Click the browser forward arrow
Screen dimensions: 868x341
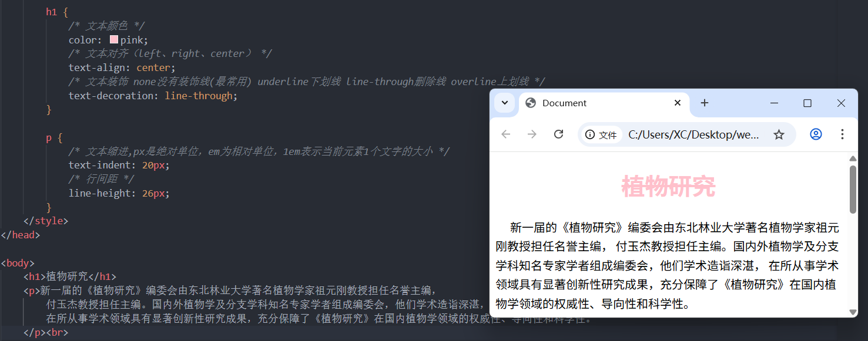click(x=532, y=134)
